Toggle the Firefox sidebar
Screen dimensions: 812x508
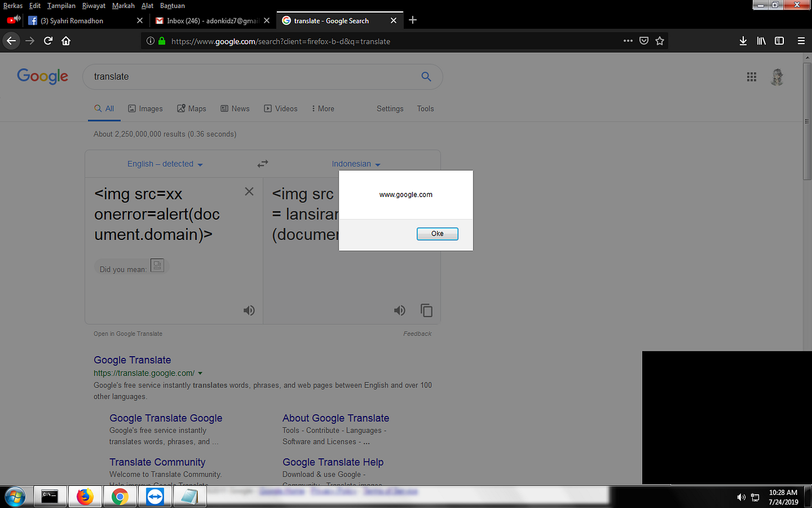[779, 41]
